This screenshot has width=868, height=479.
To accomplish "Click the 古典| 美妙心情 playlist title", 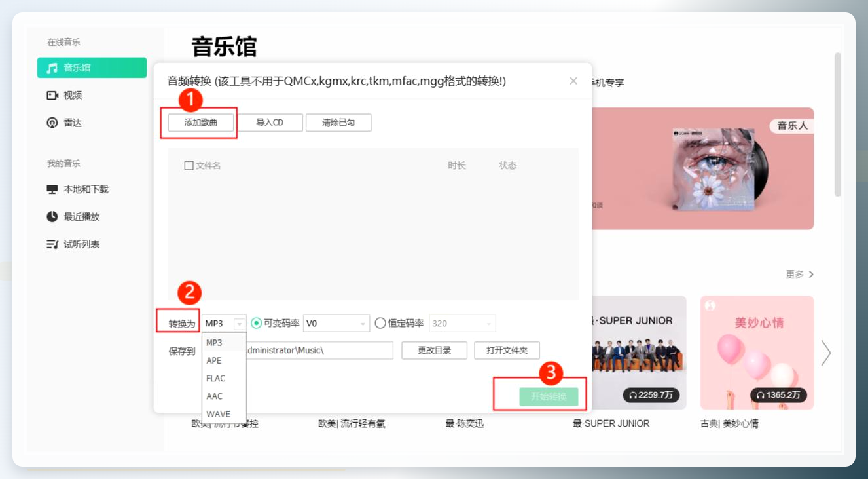I will tap(729, 424).
